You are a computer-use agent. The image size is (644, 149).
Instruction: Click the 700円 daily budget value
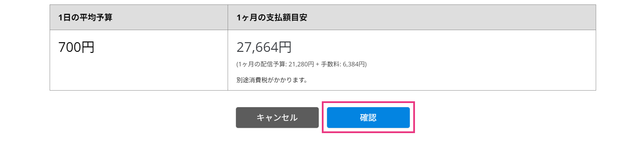(x=76, y=47)
